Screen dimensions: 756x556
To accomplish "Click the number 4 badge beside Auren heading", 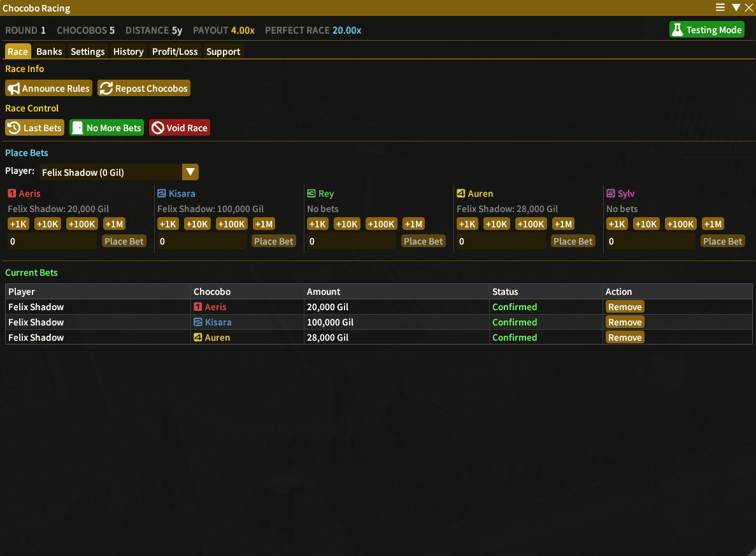I will click(x=461, y=194).
